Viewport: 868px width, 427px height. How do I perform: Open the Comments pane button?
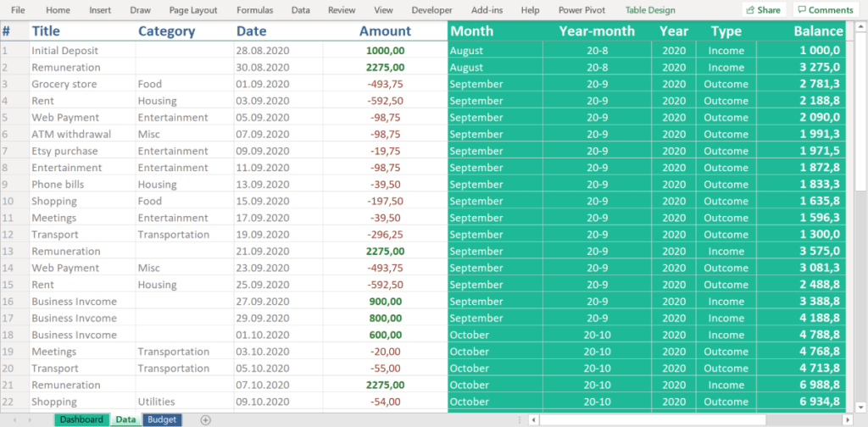coord(826,10)
